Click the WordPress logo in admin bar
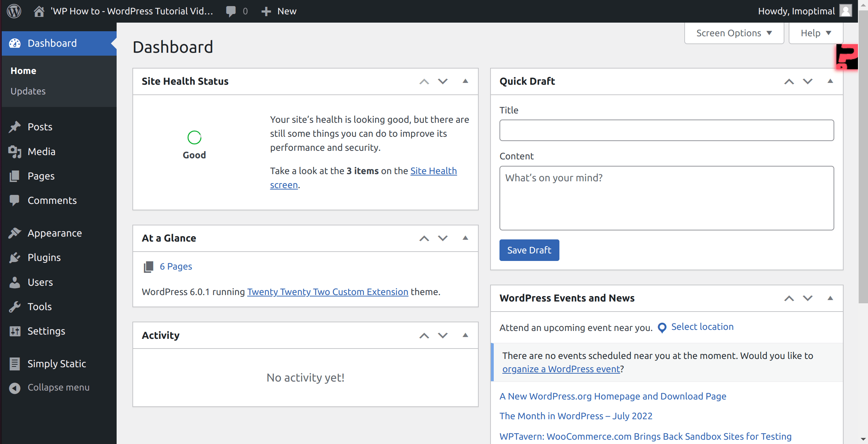The width and height of the screenshot is (868, 444). pos(14,11)
